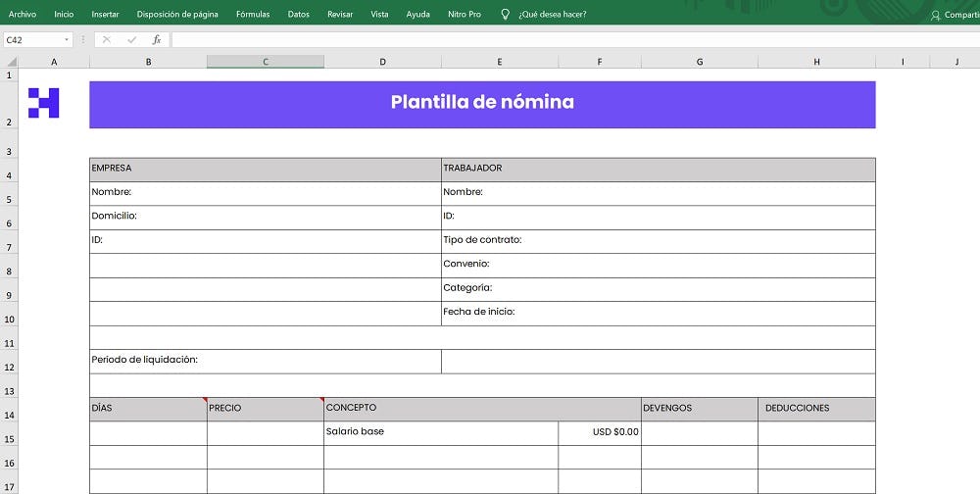Open the Revisar ribbon tab

coord(340,14)
